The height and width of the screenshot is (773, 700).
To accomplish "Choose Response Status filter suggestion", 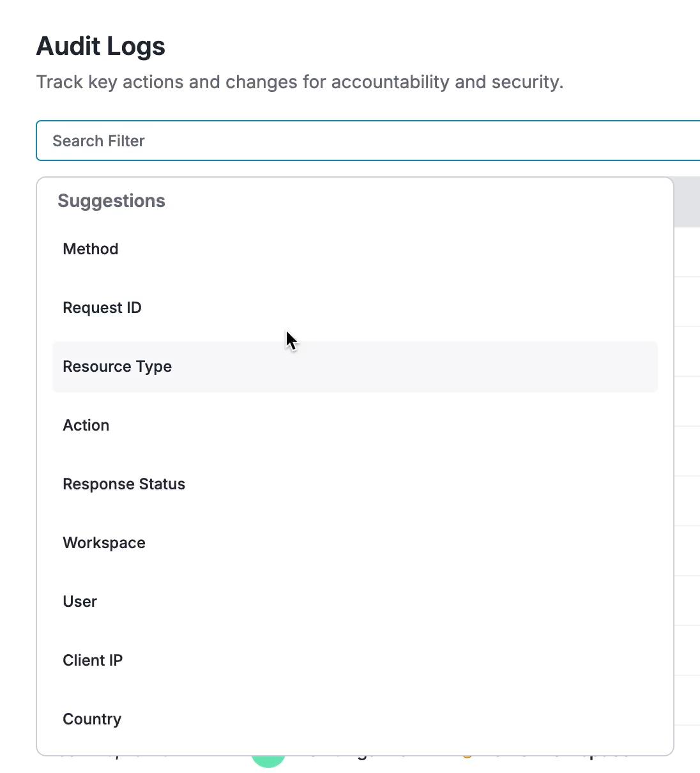I will (355, 484).
